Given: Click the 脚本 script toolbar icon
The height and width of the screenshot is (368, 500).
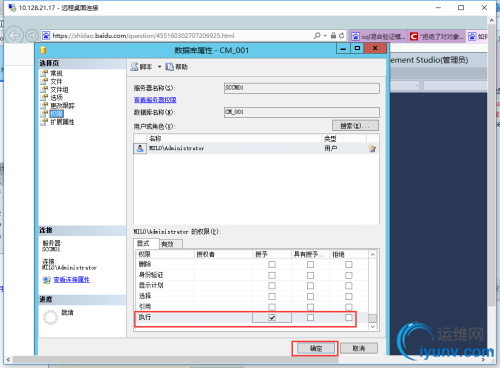Looking at the screenshot, I should point(134,67).
